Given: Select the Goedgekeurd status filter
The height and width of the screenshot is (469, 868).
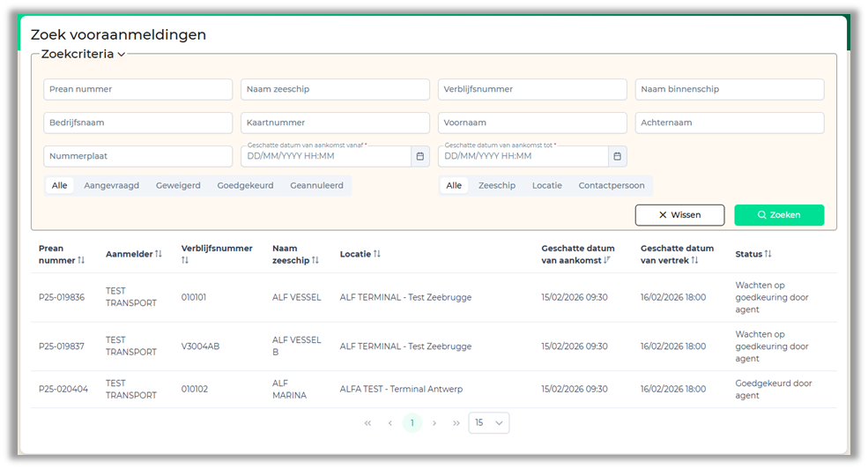Looking at the screenshot, I should [x=245, y=186].
